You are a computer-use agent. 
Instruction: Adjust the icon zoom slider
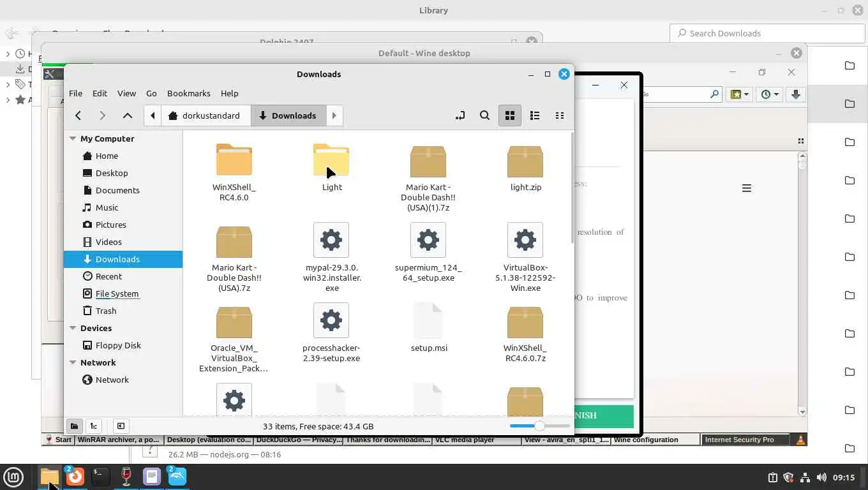point(539,426)
